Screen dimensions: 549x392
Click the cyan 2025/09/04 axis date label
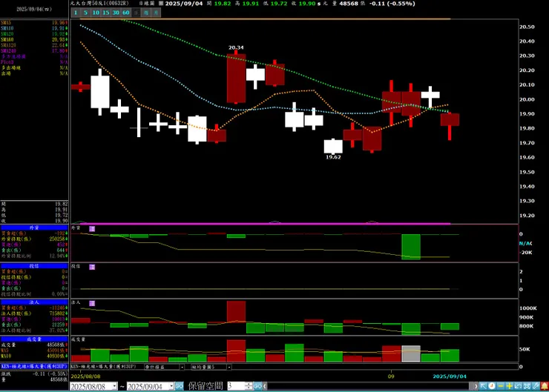click(450, 376)
